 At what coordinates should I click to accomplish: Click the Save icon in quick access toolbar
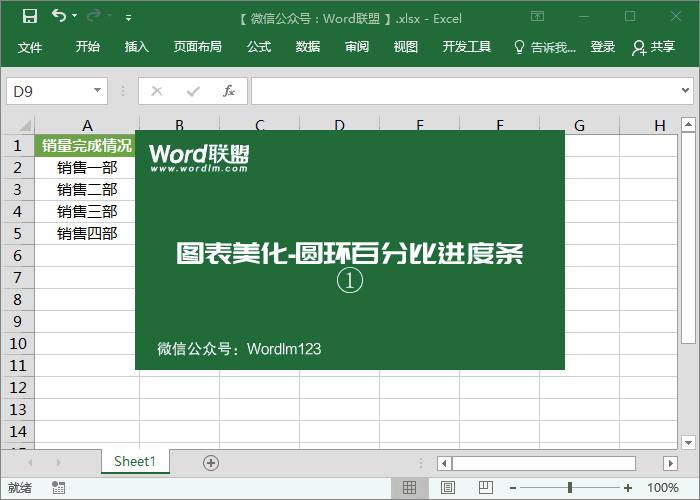coord(29,16)
